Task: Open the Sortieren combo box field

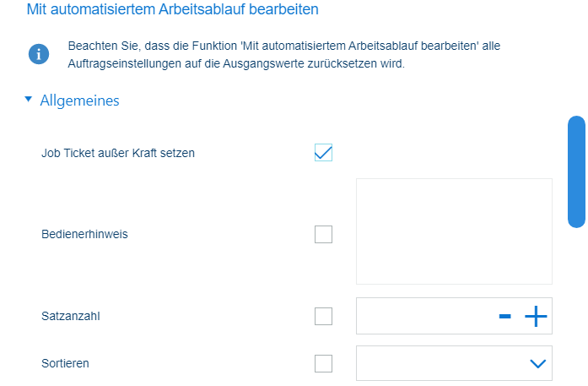Action: tap(454, 363)
